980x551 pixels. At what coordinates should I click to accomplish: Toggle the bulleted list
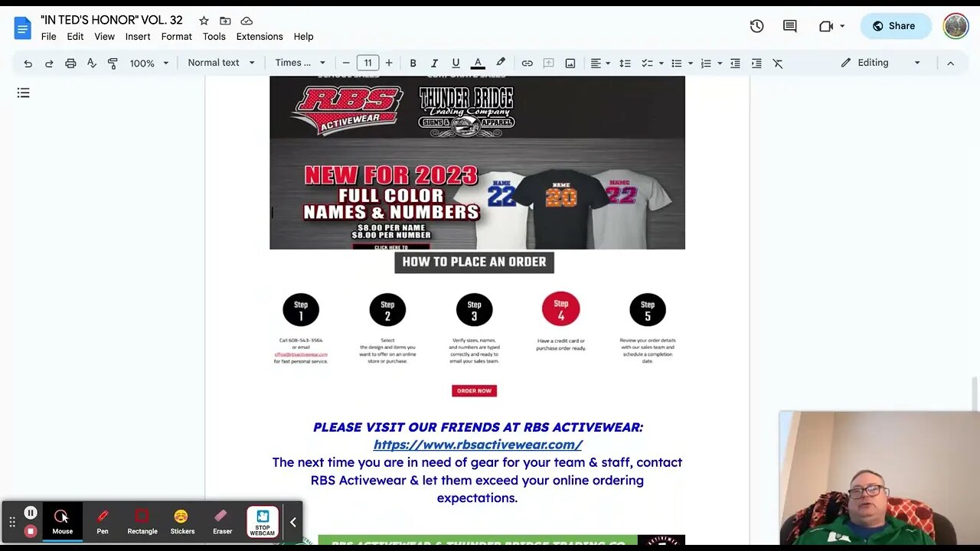pyautogui.click(x=676, y=64)
